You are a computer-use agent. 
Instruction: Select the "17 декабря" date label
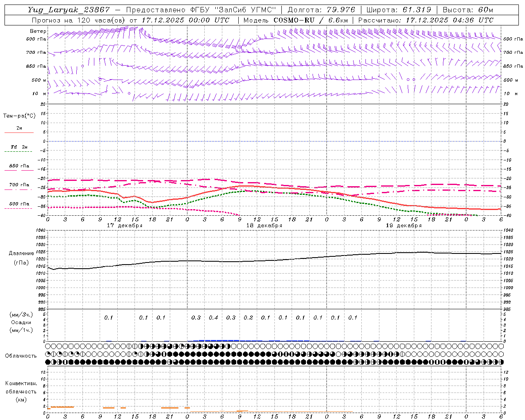(x=125, y=226)
